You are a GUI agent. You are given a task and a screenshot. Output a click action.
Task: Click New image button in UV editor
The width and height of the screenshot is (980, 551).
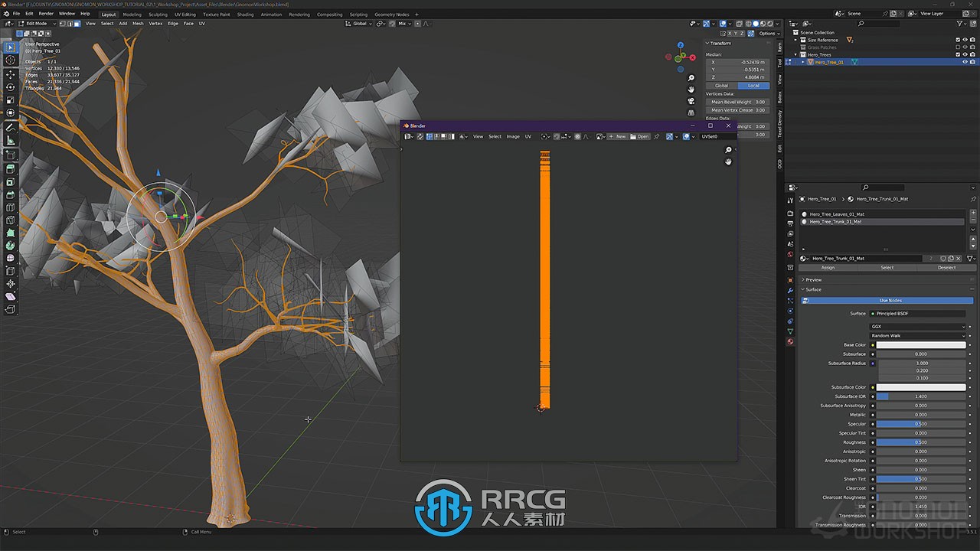[618, 137]
